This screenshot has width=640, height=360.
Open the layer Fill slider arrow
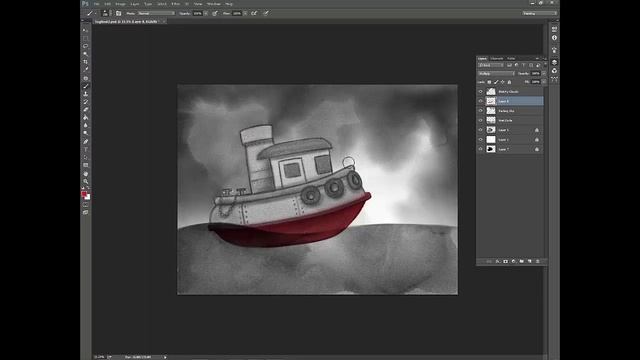click(x=544, y=82)
